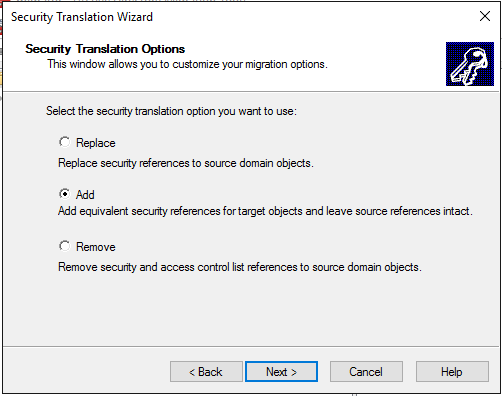The width and height of the screenshot is (502, 396).
Task: Select the Add radio button
Action: pyautogui.click(x=64, y=194)
